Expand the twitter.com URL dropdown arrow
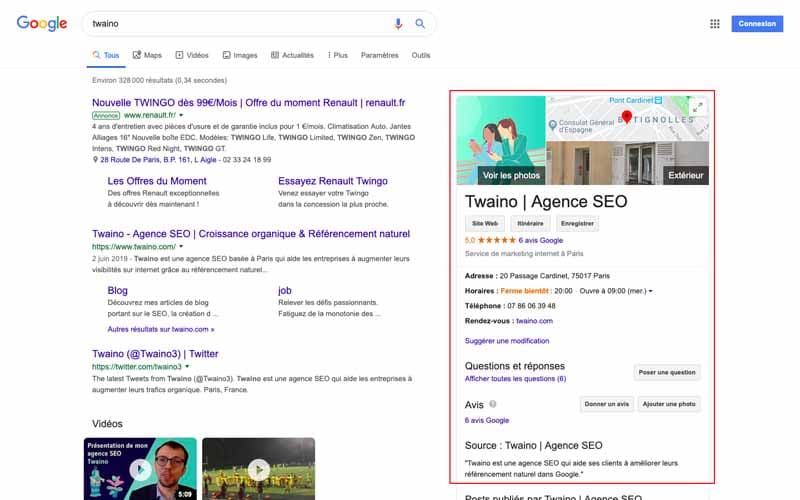 [x=187, y=367]
